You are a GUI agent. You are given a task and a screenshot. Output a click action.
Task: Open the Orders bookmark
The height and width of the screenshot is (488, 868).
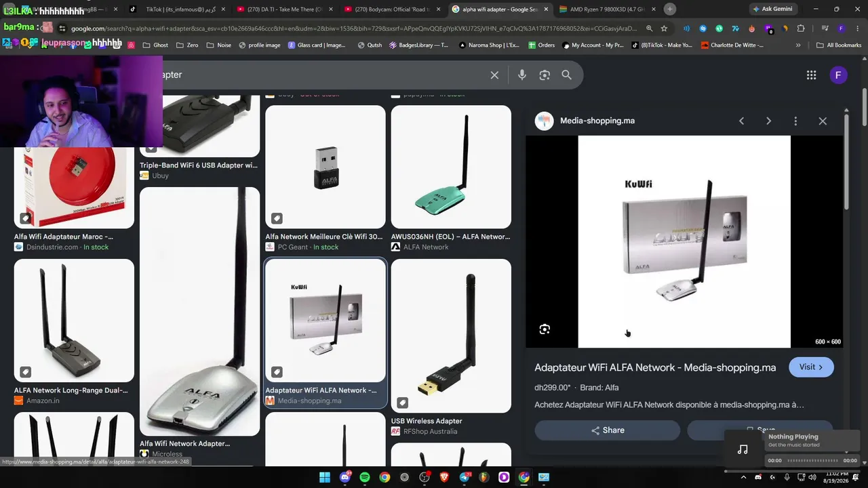click(540, 45)
